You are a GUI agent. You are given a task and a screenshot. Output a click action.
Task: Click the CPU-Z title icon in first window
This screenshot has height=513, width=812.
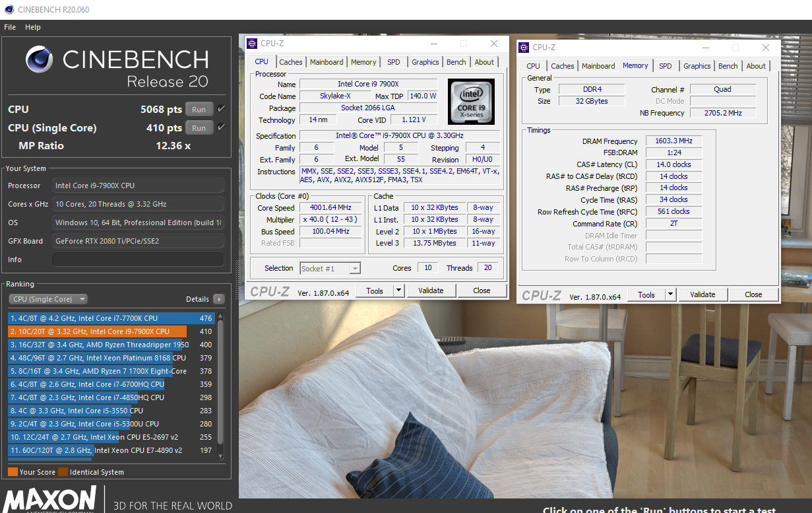pos(252,44)
